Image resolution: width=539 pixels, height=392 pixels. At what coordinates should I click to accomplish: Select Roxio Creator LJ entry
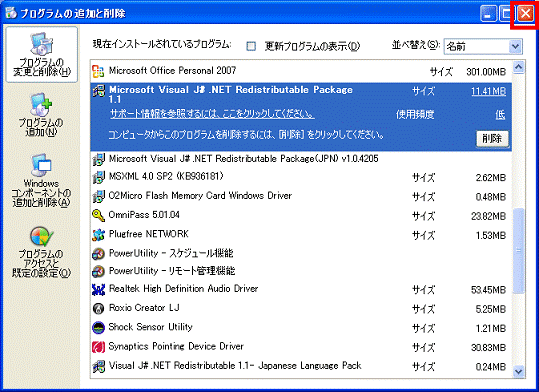click(301, 308)
